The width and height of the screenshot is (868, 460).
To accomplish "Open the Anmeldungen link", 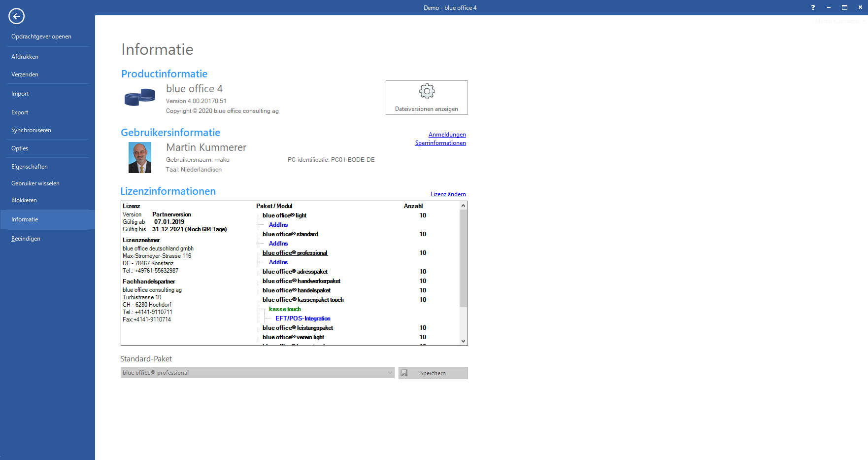I will (x=447, y=135).
